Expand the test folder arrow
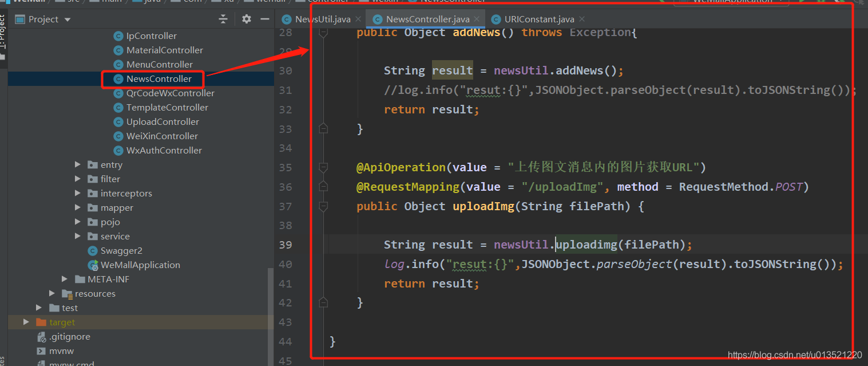868x366 pixels. pyautogui.click(x=39, y=308)
